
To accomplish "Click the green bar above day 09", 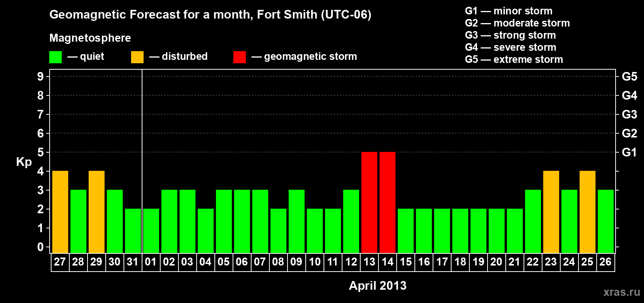I will (x=297, y=221).
